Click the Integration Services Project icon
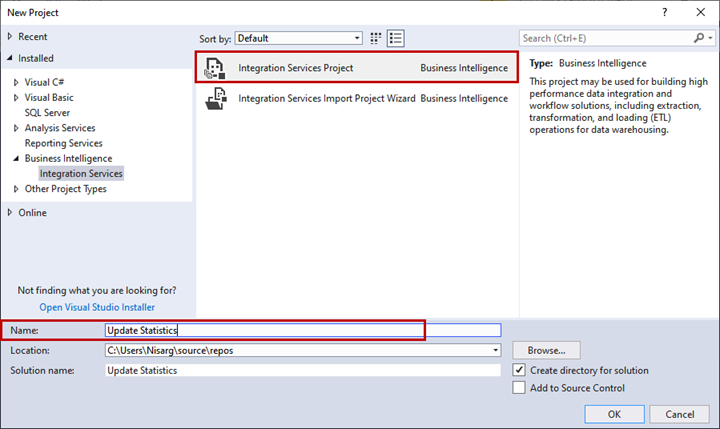720x429 pixels. (x=215, y=68)
